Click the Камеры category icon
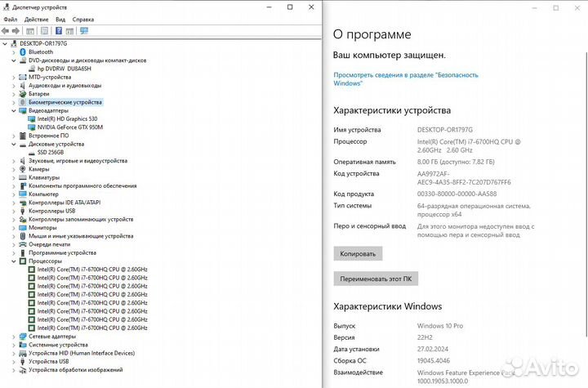This screenshot has height=388, width=588. (x=23, y=169)
